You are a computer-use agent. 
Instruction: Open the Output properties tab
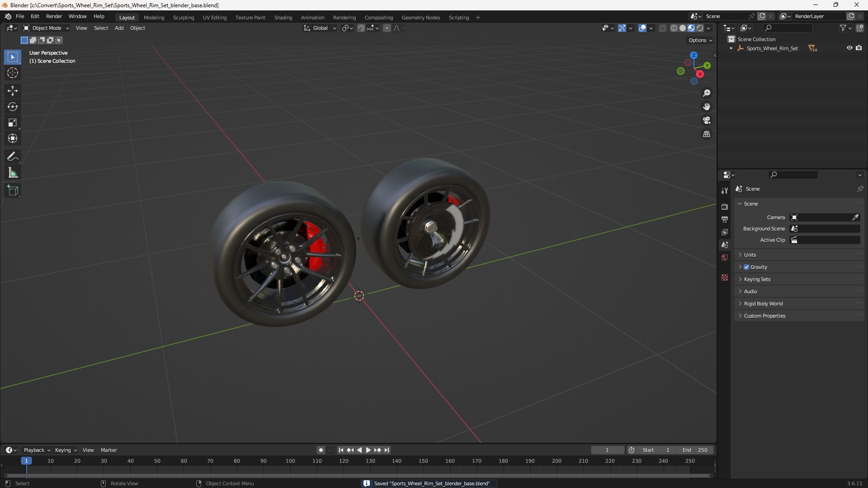(725, 219)
